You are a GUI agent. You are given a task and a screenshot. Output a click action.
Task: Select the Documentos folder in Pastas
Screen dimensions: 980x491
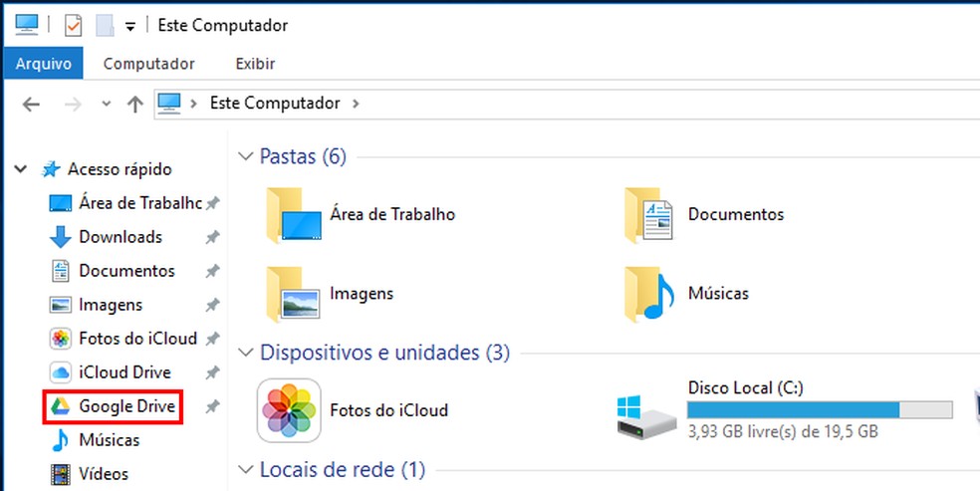coord(704,214)
